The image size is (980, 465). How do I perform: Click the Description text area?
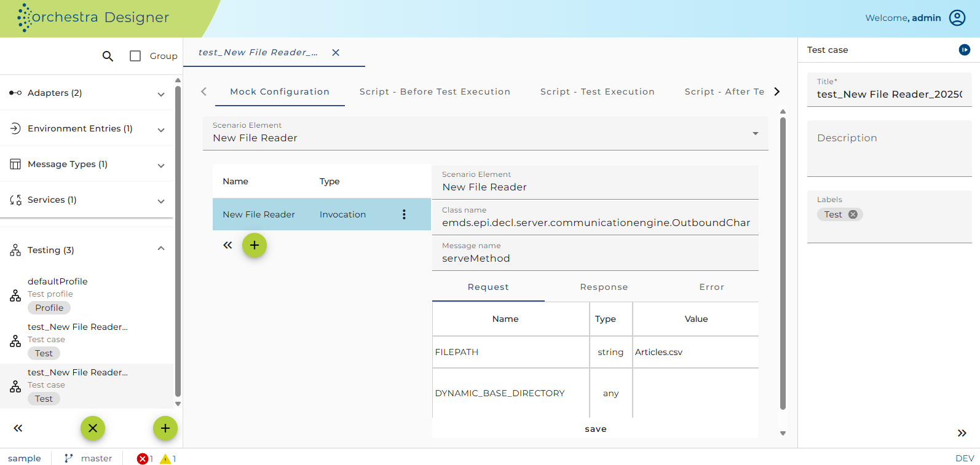889,149
